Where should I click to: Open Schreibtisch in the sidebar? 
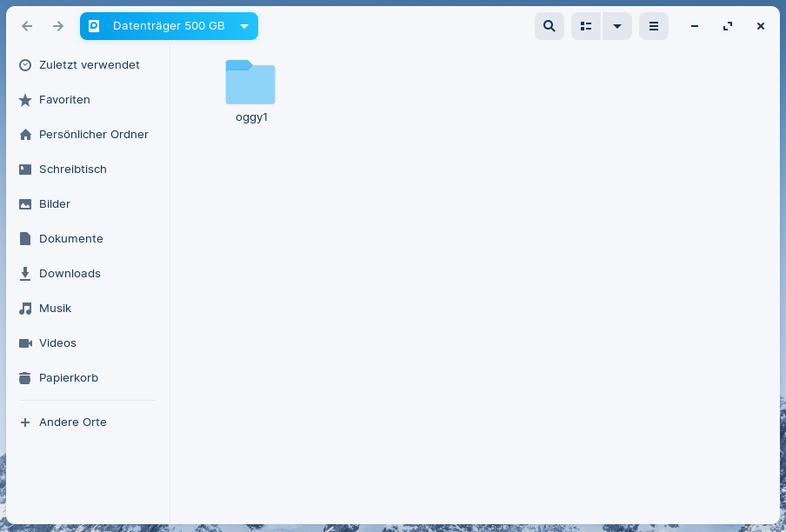tap(87, 170)
